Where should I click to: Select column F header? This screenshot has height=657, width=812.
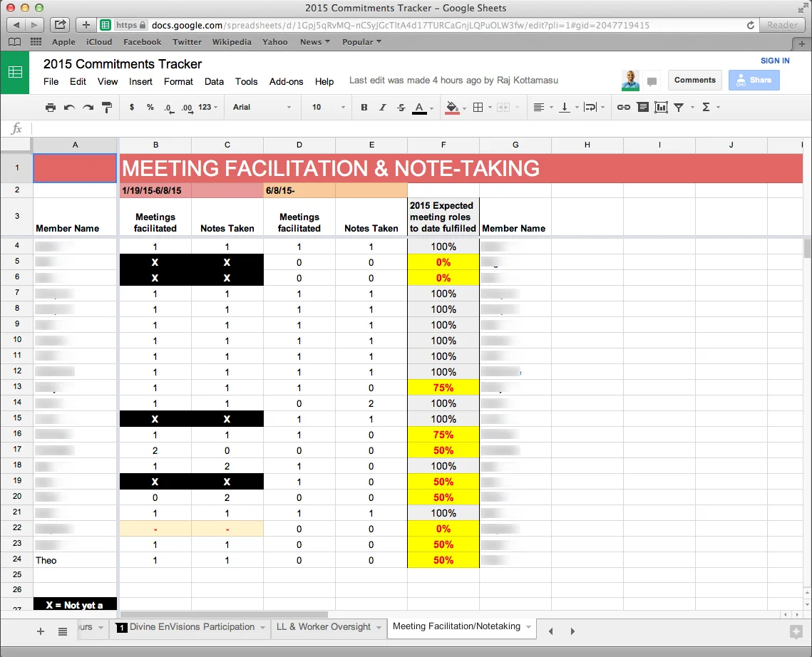tap(443, 145)
